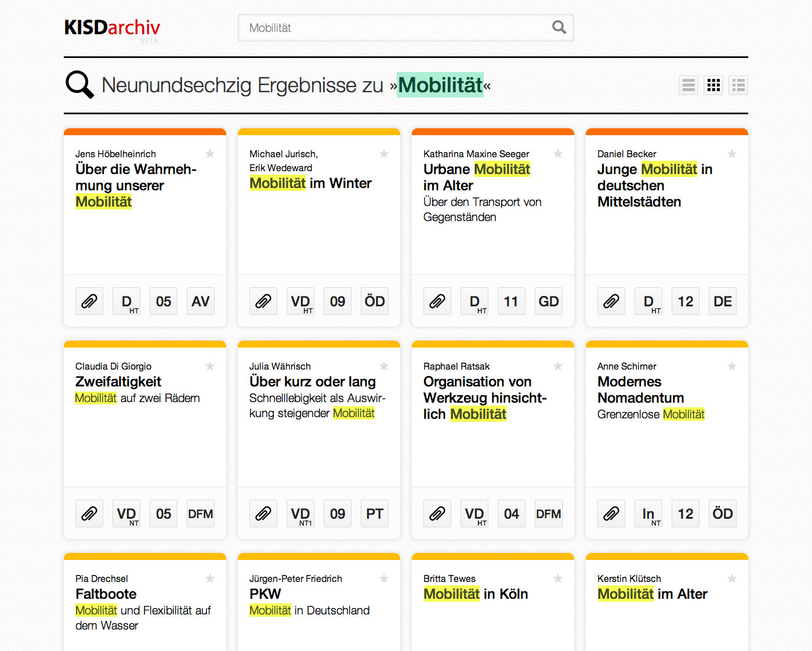Star the Kerstin Klütsch Mobilität im Alter card
The image size is (812, 651).
(x=732, y=578)
